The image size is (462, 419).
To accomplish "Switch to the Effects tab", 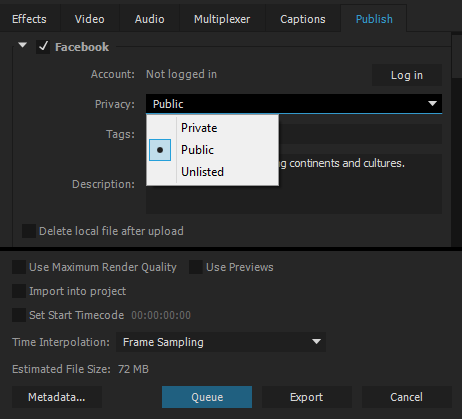I will [x=29, y=19].
